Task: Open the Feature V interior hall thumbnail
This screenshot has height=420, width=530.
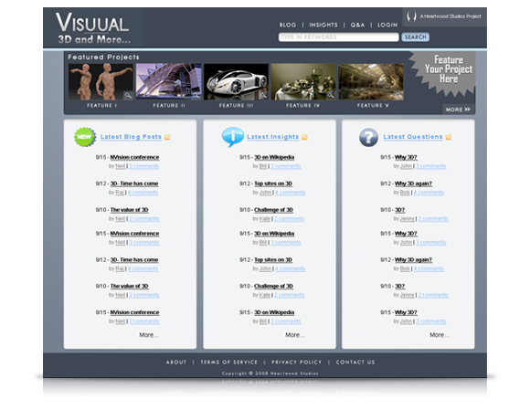Action: click(371, 81)
